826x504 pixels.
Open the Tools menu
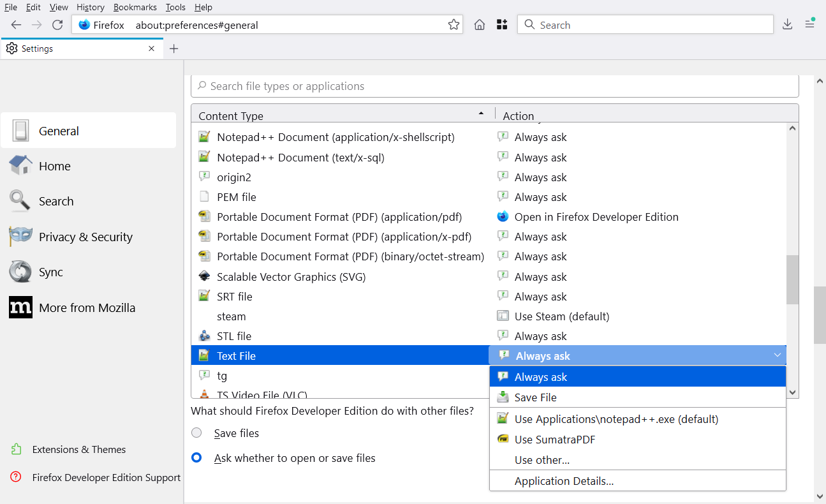[175, 7]
